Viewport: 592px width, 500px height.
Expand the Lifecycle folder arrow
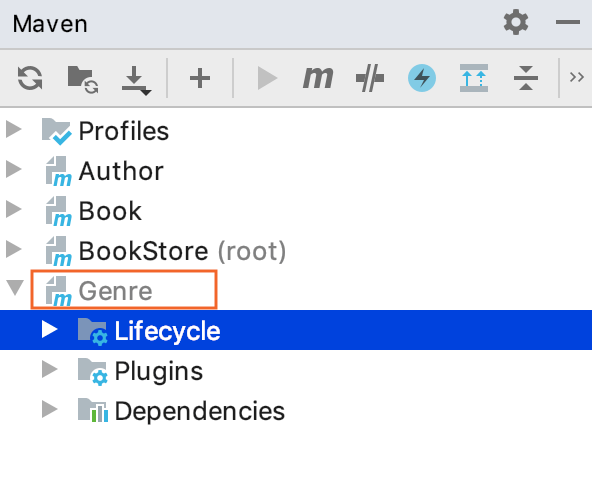click(49, 329)
